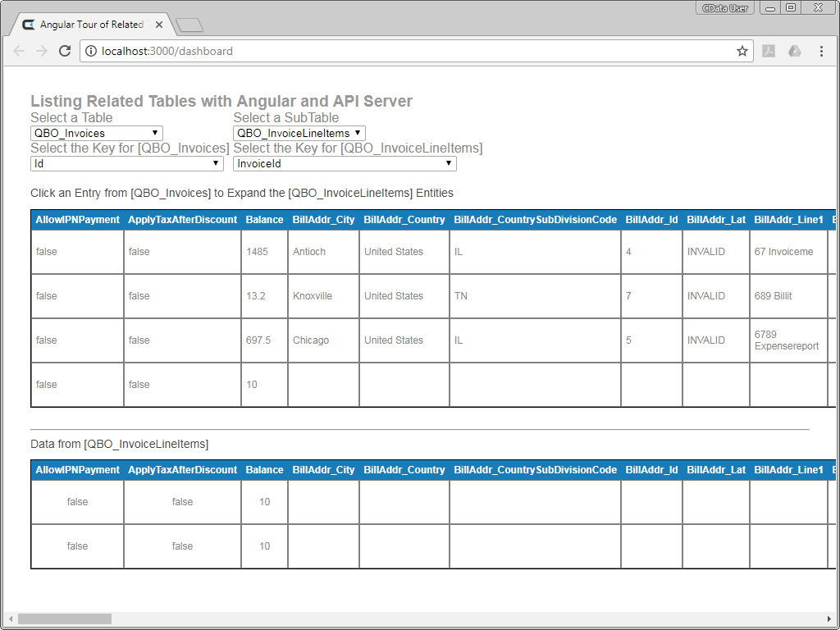840x630 pixels.
Task: Click the cloud save extension icon
Action: click(795, 51)
